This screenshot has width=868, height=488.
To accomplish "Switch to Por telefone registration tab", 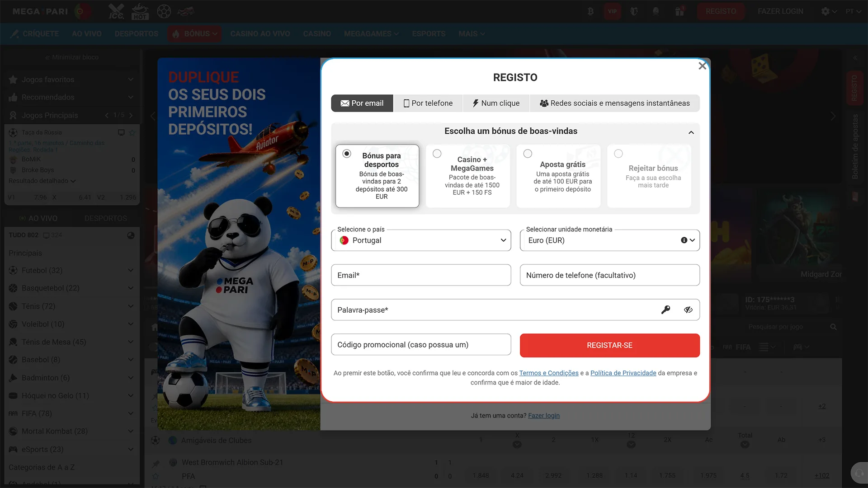I will coord(428,103).
